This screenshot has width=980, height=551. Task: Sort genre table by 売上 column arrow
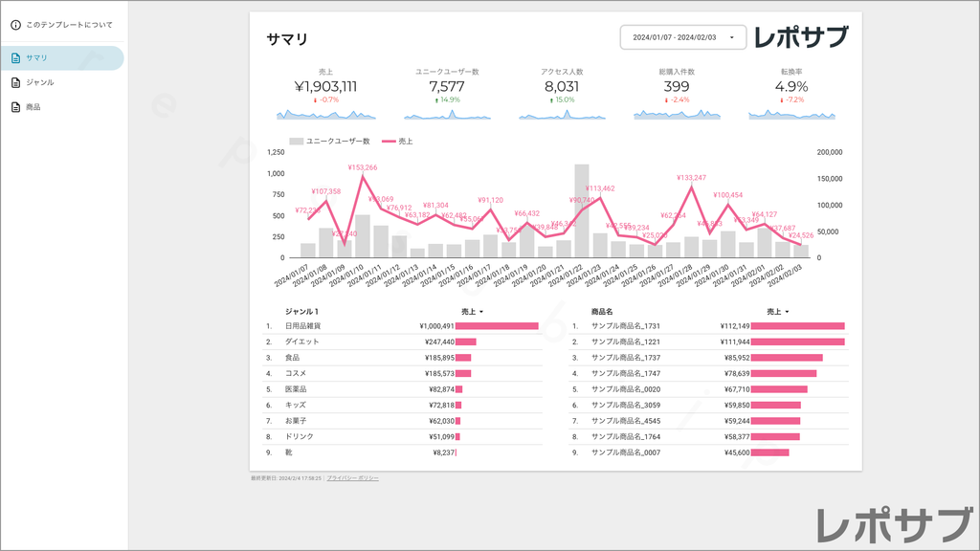click(481, 312)
